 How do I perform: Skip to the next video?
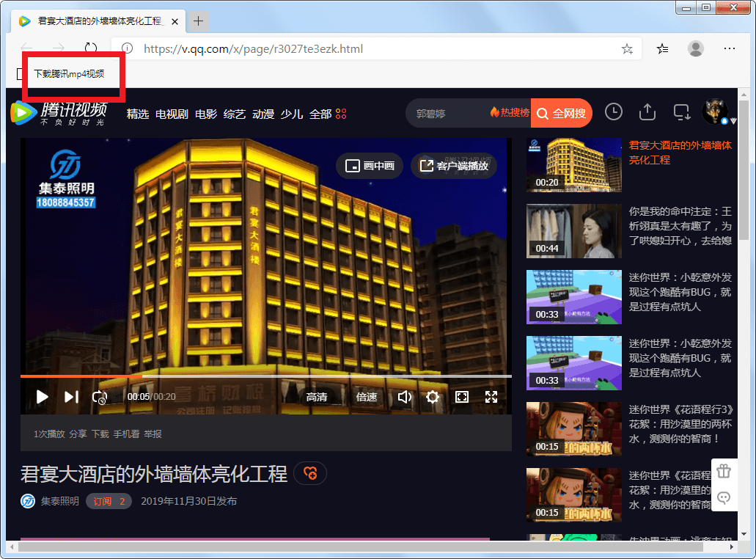point(71,397)
